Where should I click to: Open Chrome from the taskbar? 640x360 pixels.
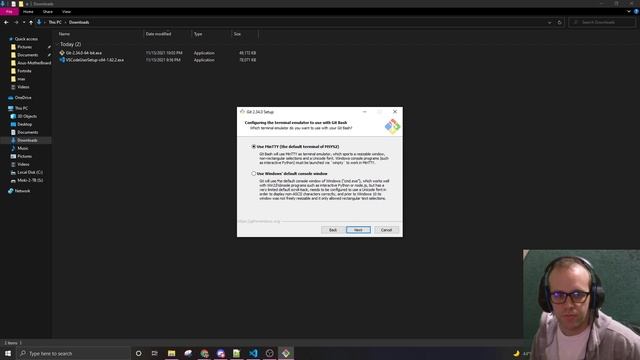(204, 353)
